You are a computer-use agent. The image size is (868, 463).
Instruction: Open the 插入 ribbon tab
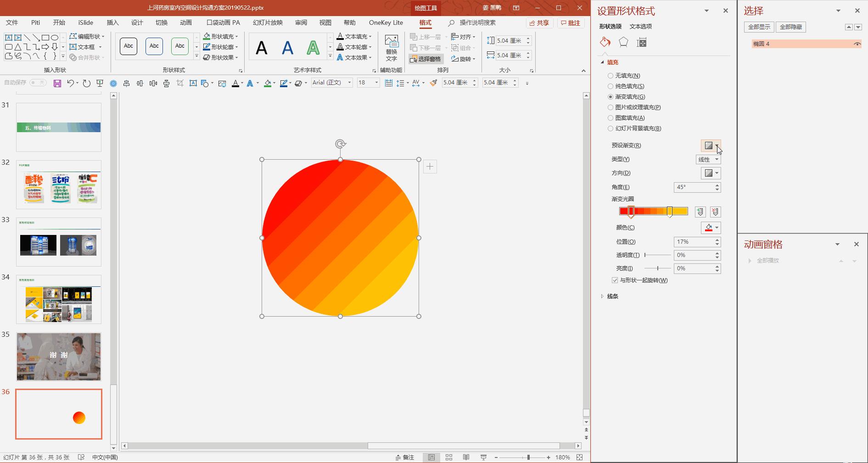112,22
